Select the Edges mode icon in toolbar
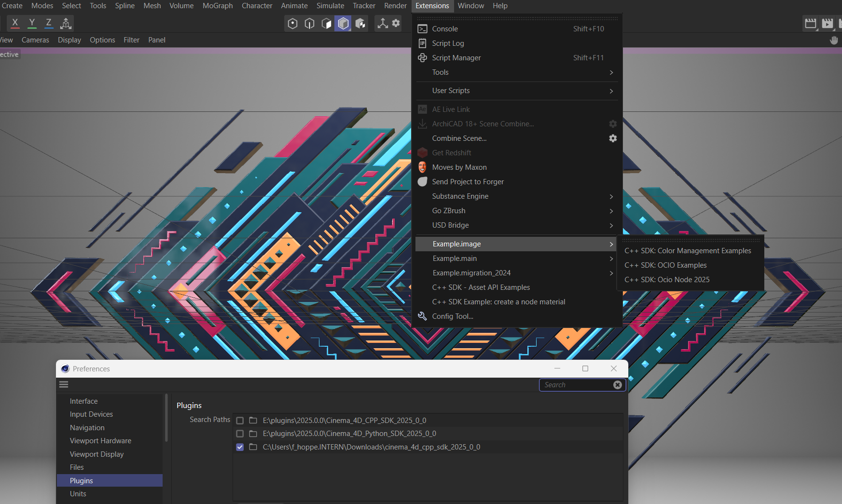The width and height of the screenshot is (842, 504). 309,23
